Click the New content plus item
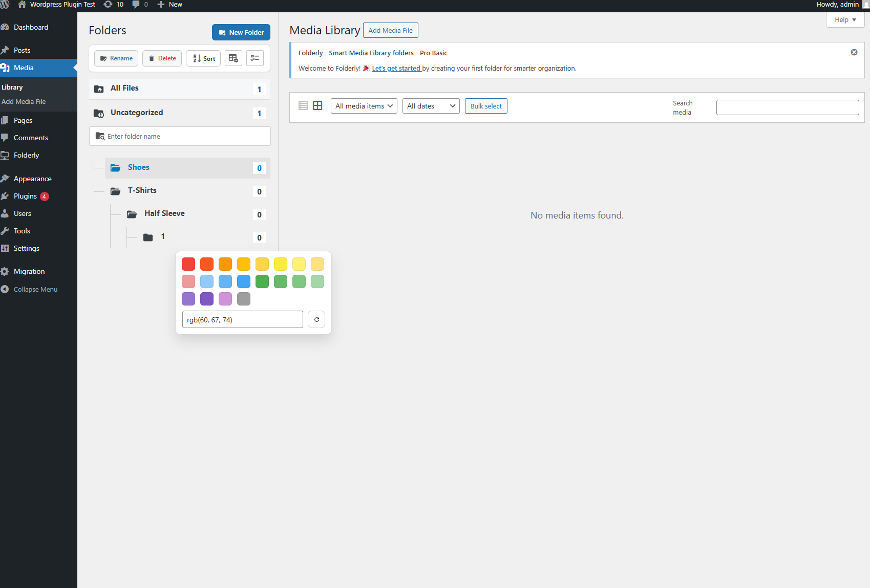This screenshot has width=870, height=588. [x=169, y=5]
